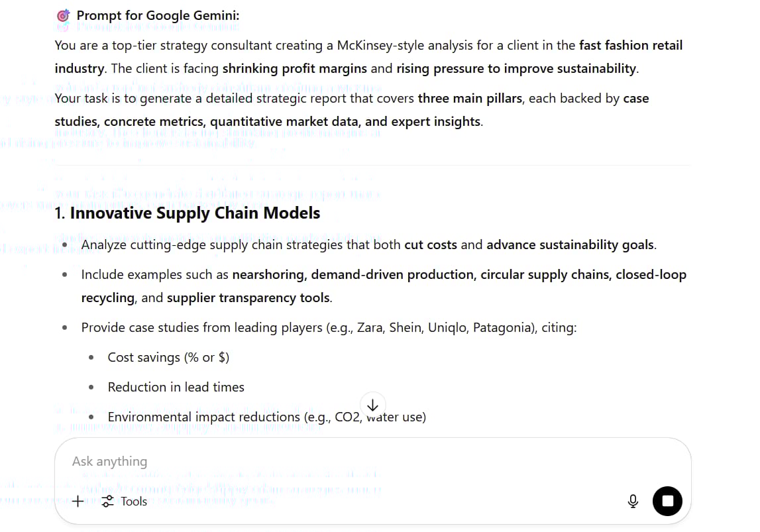Click bold phrase shrinking profit margins
760x532 pixels.
point(295,68)
